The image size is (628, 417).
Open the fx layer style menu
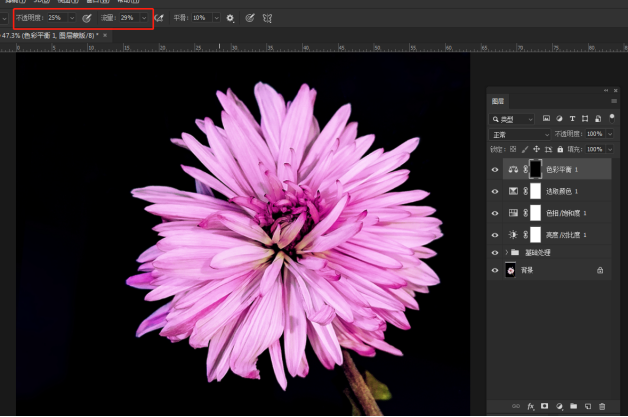click(531, 406)
